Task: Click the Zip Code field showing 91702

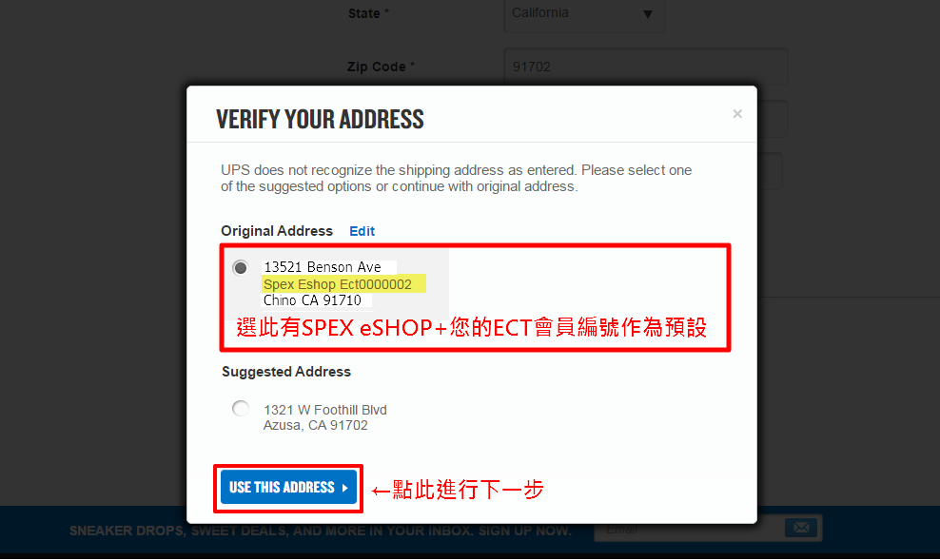Action: (x=646, y=67)
